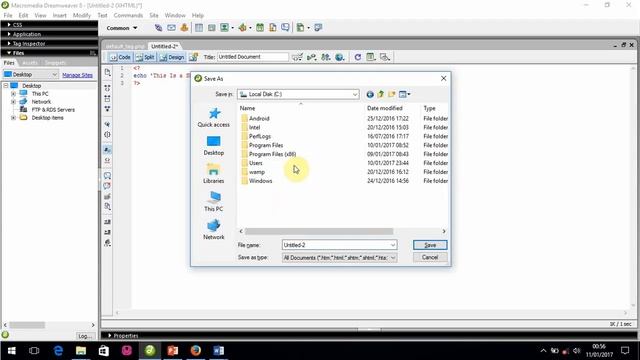Select This PC in Save As places bar

point(213,202)
